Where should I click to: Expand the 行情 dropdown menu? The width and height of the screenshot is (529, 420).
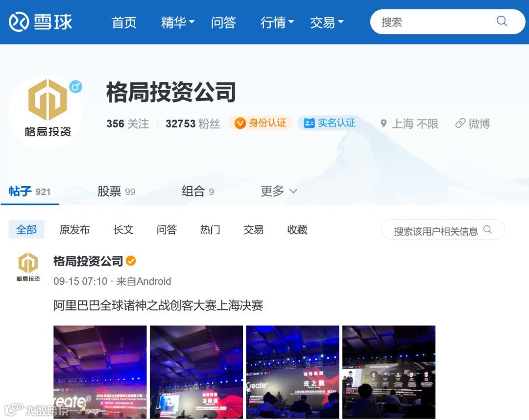pyautogui.click(x=277, y=23)
